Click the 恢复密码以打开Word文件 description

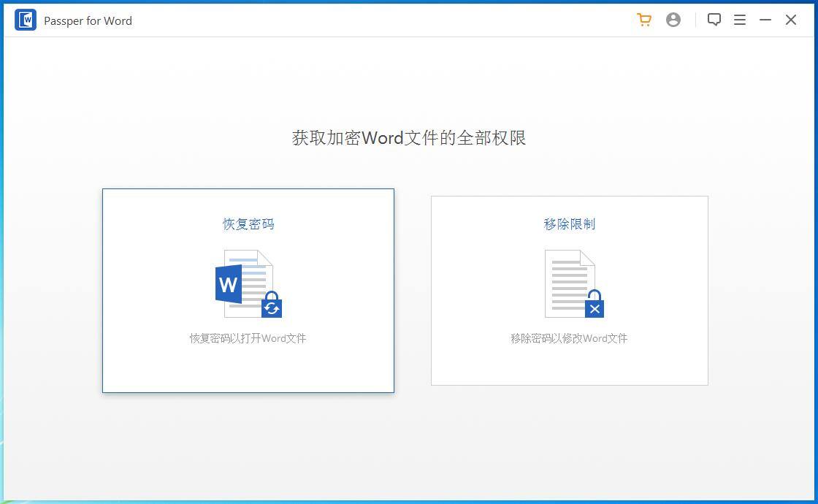click(x=248, y=338)
